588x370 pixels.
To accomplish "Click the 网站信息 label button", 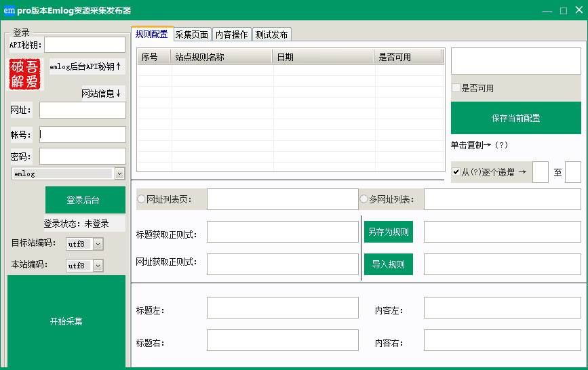I will coord(103,94).
